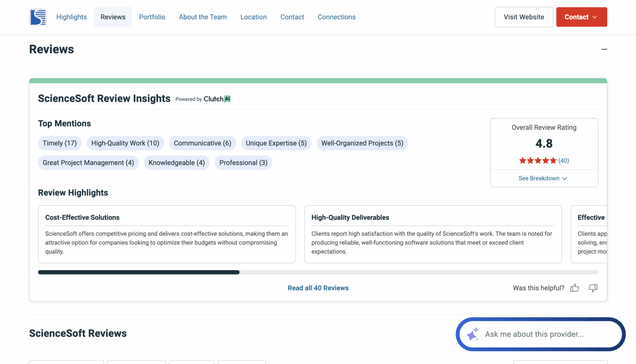Select the Timely (17) mention tag
The image size is (636, 364).
[60, 143]
